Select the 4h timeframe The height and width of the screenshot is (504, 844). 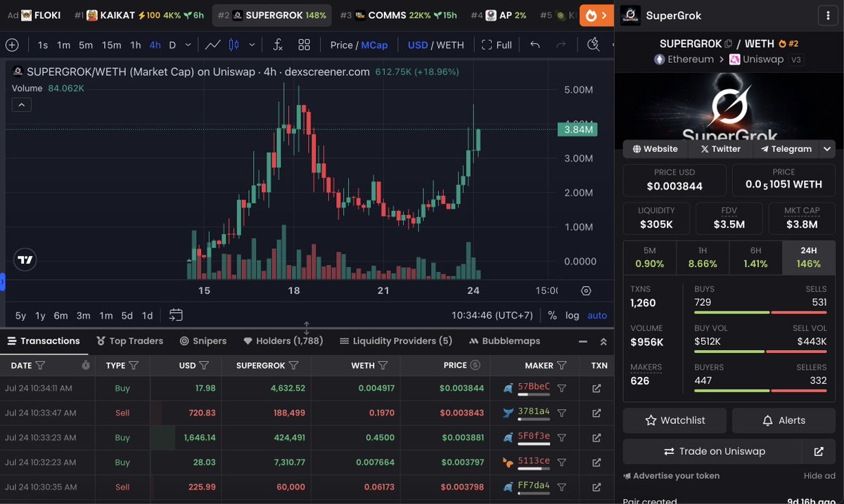tap(155, 45)
